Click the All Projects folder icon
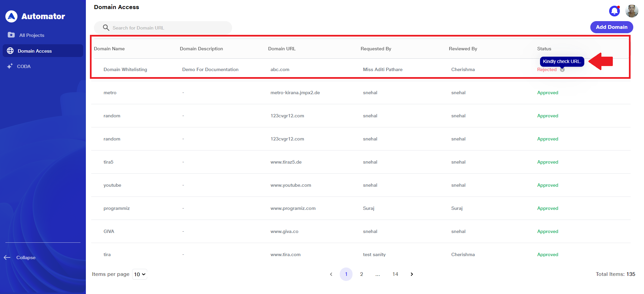The image size is (644, 294). [x=11, y=35]
